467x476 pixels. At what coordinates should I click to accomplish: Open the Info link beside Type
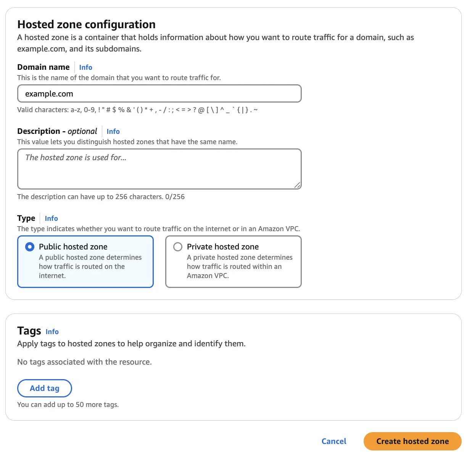point(51,219)
